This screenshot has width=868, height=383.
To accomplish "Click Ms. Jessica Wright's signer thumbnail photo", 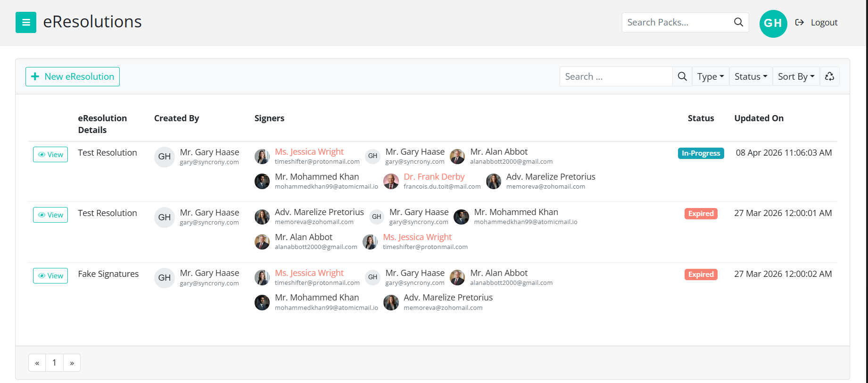I will 262,156.
